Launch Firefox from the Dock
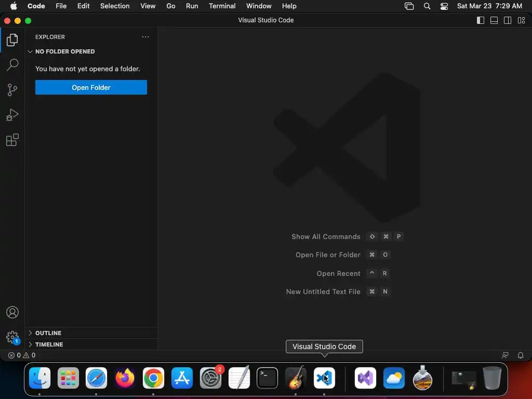This screenshot has height=399, width=532. tap(125, 378)
